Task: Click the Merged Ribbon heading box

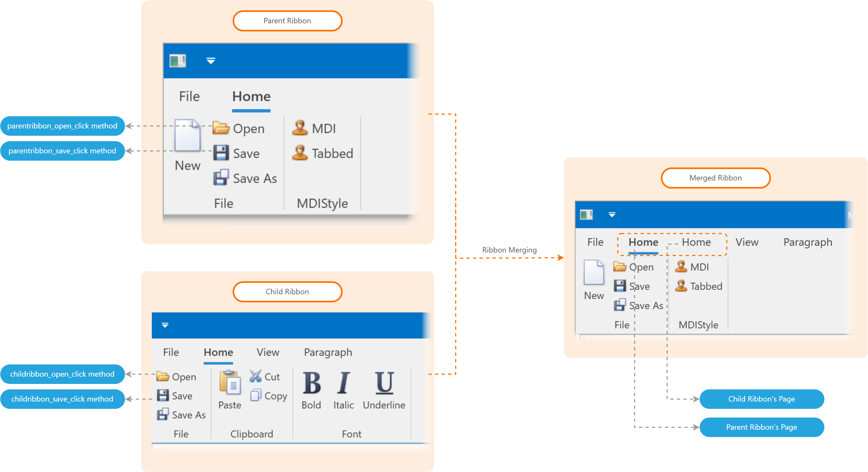Action: coord(715,178)
